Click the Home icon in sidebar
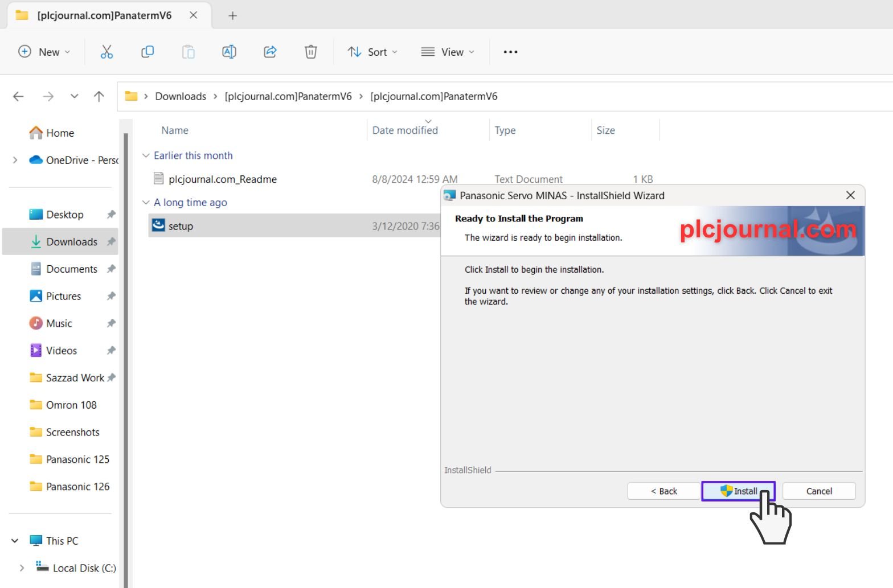Screen dimensions: 893x588 tap(36, 133)
